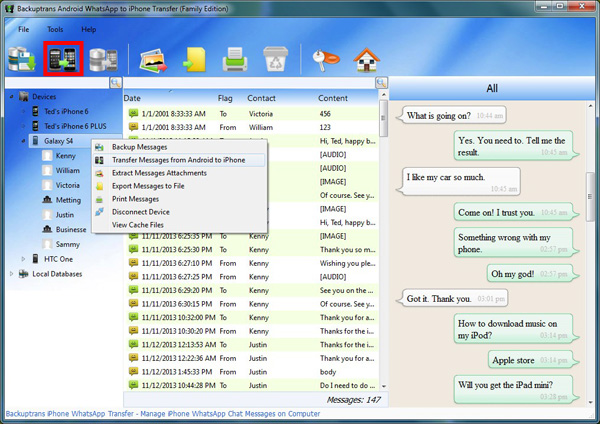The height and width of the screenshot is (424, 600).
Task: Click the "Oh my god!" chat bubble
Action: (x=531, y=274)
